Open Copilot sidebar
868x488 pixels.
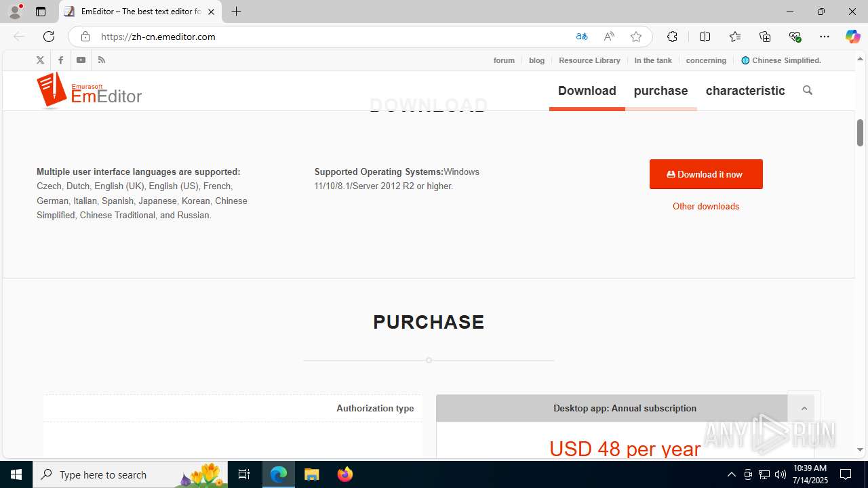pos(852,37)
